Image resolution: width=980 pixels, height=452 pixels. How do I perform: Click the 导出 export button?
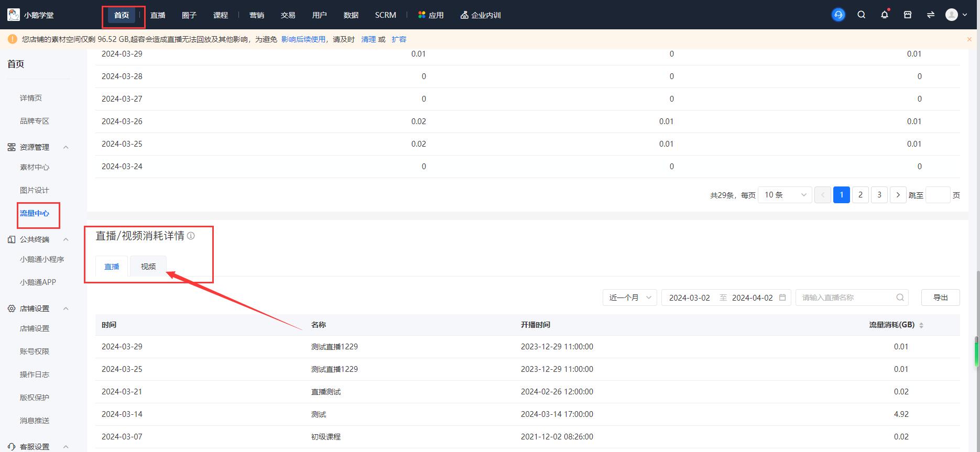(x=940, y=297)
